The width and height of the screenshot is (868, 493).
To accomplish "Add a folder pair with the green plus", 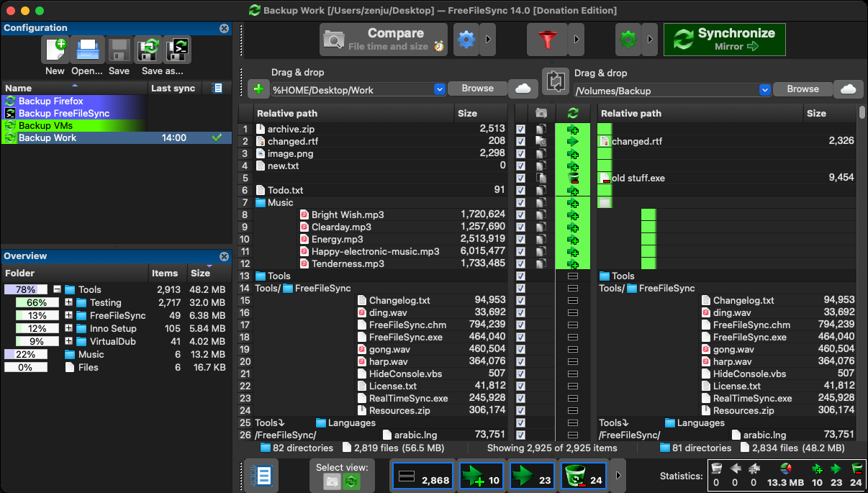I will coord(258,89).
